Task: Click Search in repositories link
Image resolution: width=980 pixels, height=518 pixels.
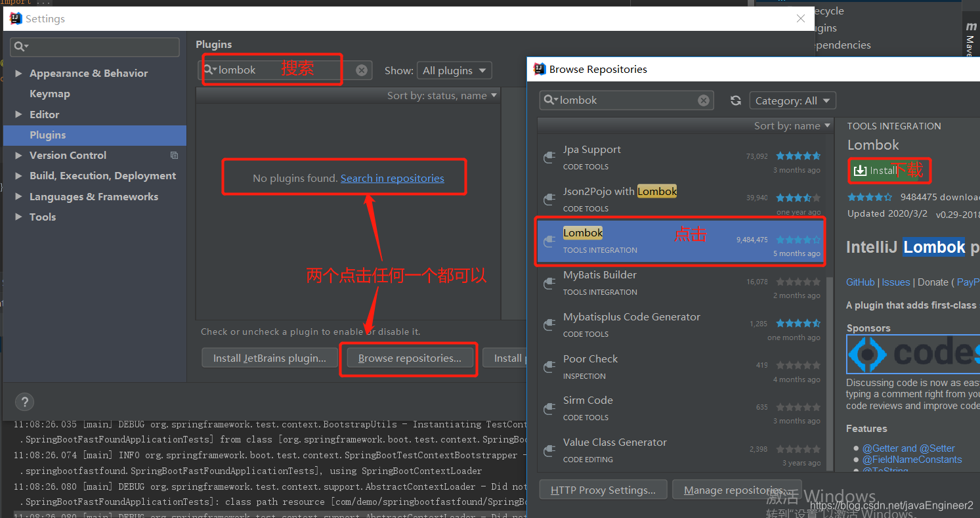Action: pos(393,179)
